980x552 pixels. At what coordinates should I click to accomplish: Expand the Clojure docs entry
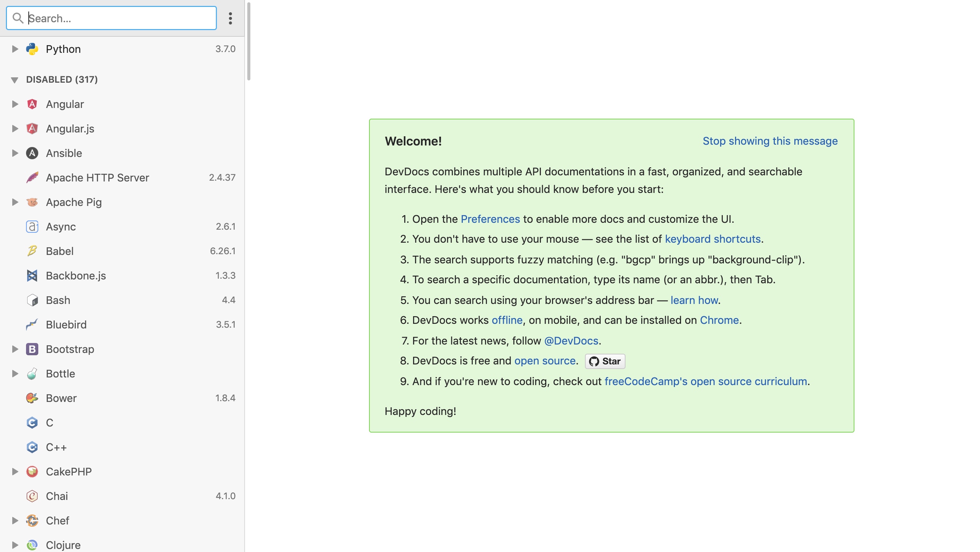(x=15, y=545)
